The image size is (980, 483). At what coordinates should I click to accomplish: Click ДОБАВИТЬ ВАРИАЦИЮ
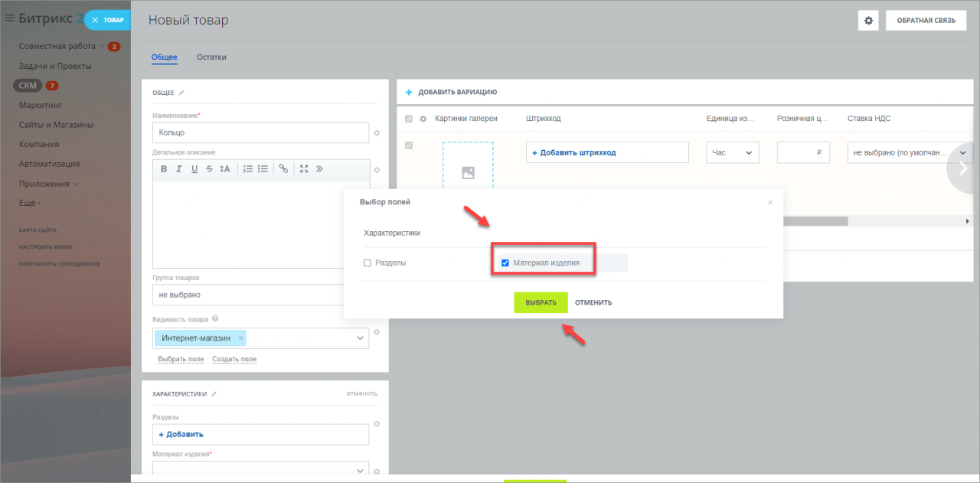coord(452,92)
